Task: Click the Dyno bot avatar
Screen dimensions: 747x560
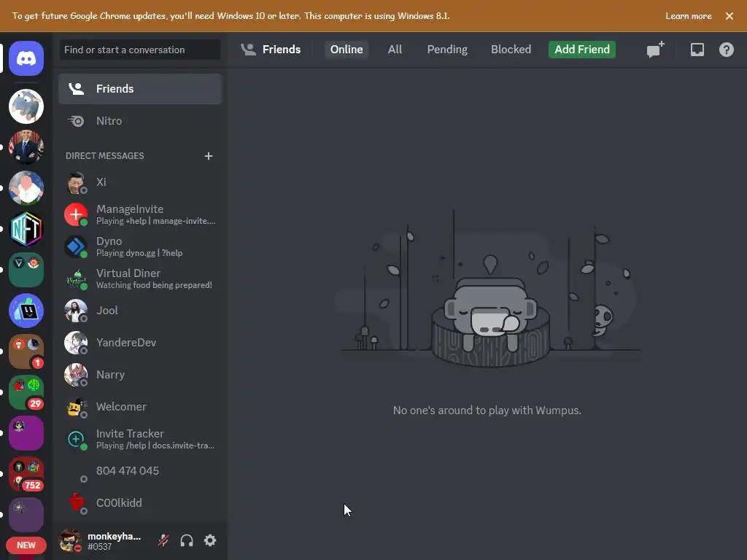Action: [76, 246]
